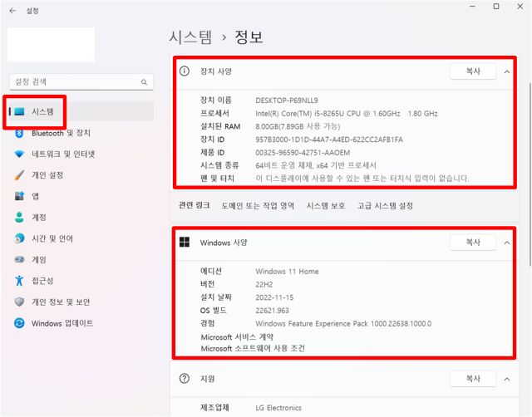Viewport: 532px width, 417px height.
Task: Select manufacturer LG Electronics text
Action: coord(278,408)
